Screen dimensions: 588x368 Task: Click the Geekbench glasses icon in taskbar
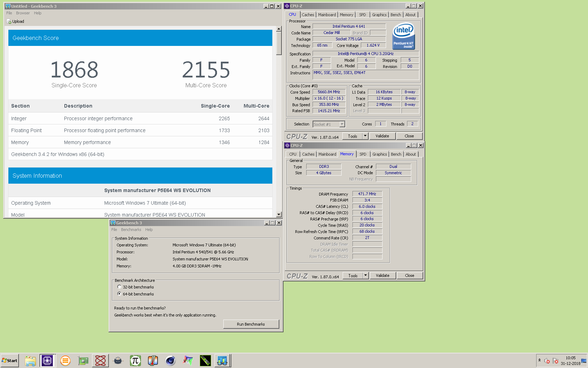(x=223, y=361)
